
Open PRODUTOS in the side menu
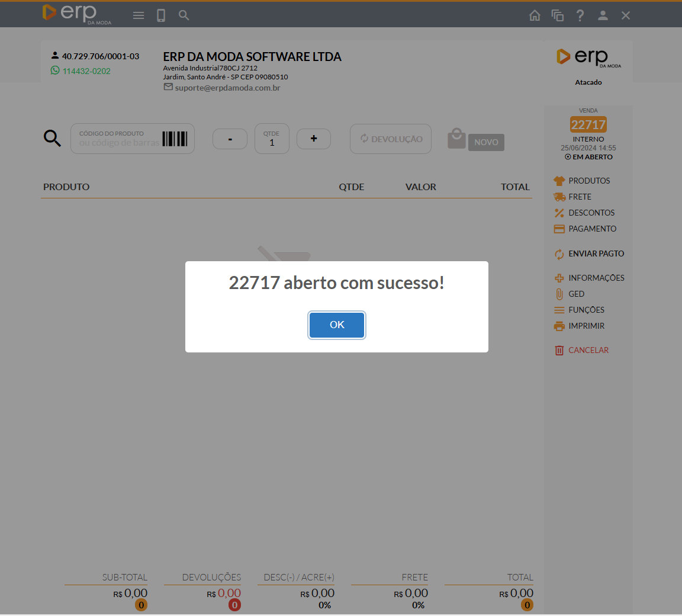[x=588, y=181]
